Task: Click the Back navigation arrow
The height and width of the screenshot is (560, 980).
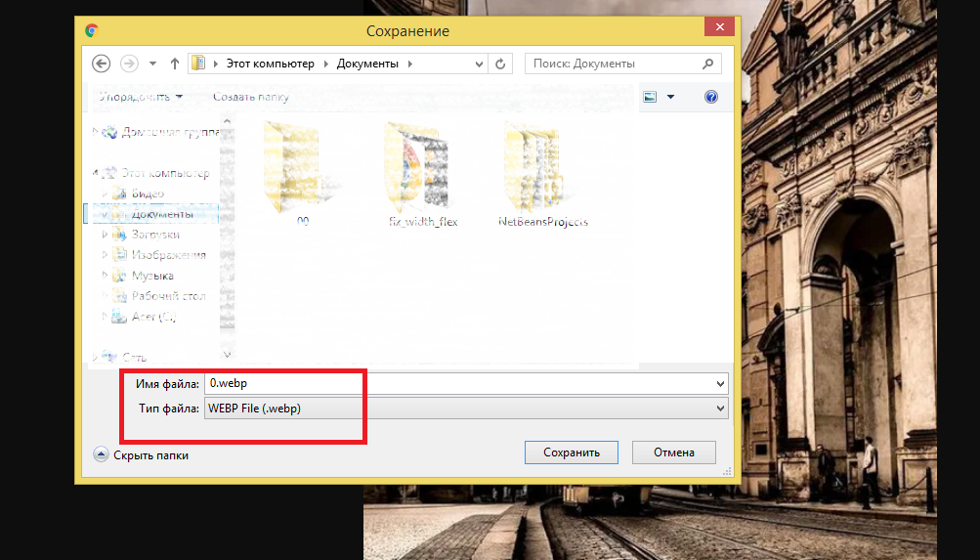Action: click(x=101, y=64)
